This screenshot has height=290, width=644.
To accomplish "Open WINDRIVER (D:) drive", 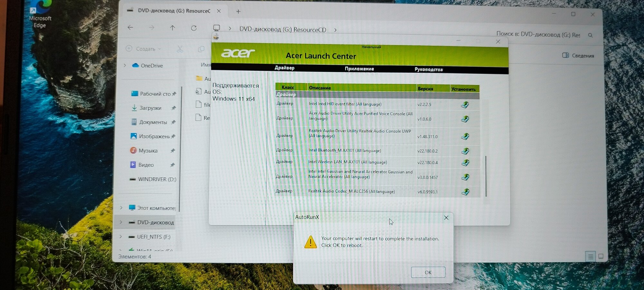I will point(153,179).
